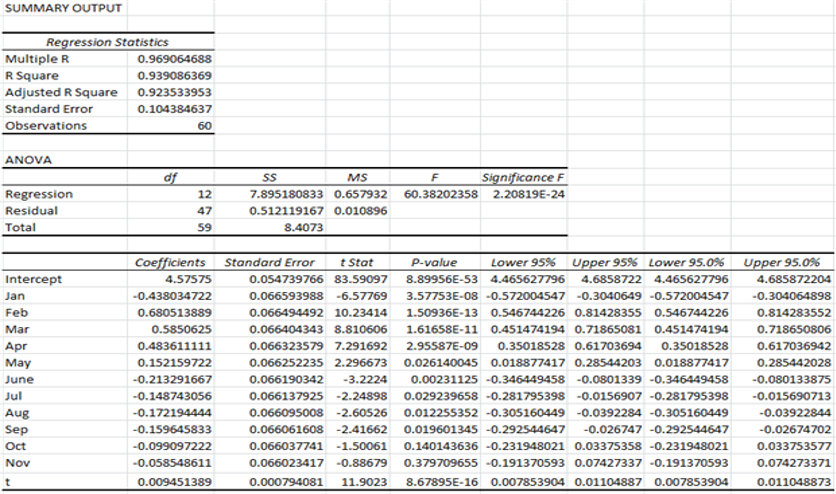
Task: Select the Multiple R label cell
Action: 37,59
